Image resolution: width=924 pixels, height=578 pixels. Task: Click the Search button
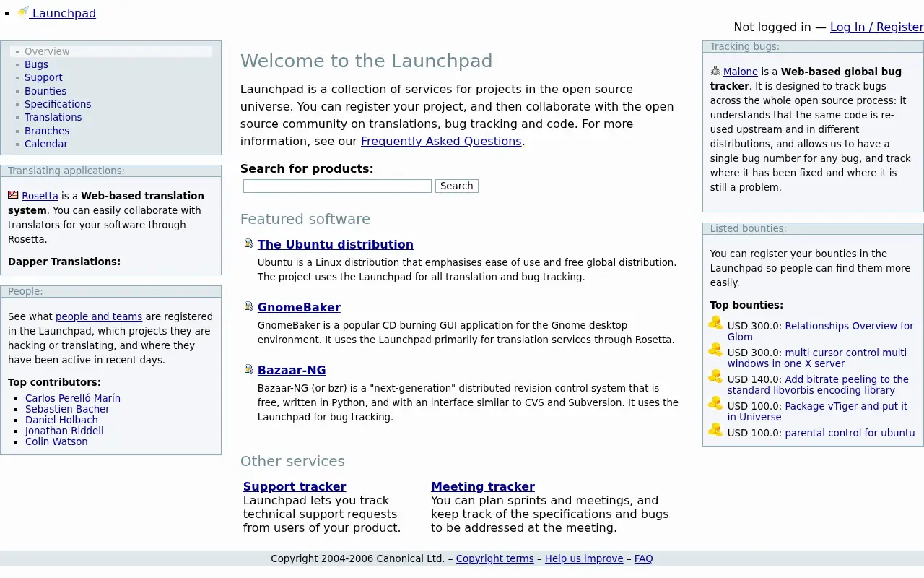point(457,186)
